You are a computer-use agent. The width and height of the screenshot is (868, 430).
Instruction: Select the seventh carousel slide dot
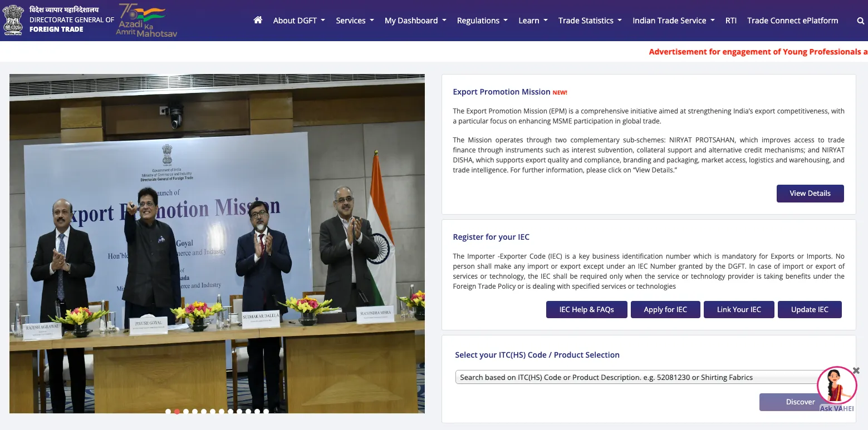tap(222, 412)
